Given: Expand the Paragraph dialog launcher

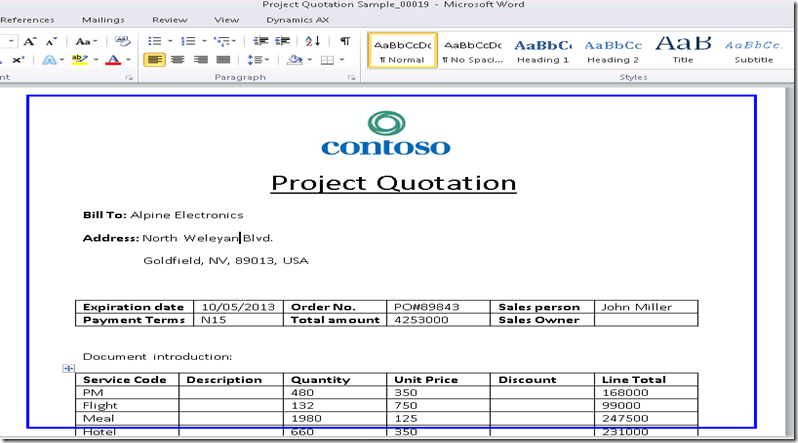Looking at the screenshot, I should coord(351,77).
